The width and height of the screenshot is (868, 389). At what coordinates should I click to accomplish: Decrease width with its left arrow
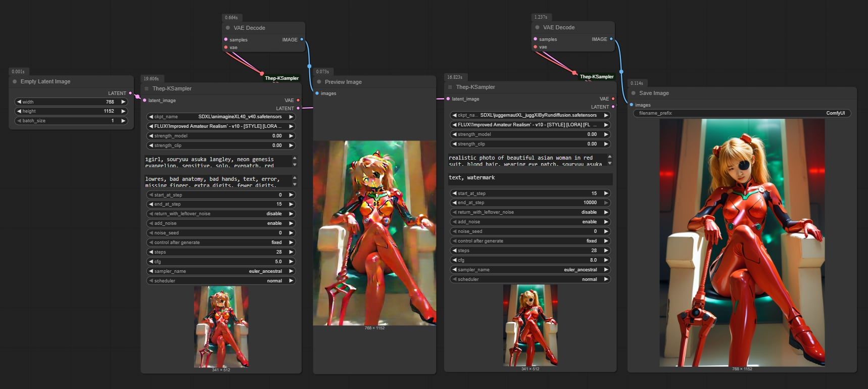tap(19, 102)
